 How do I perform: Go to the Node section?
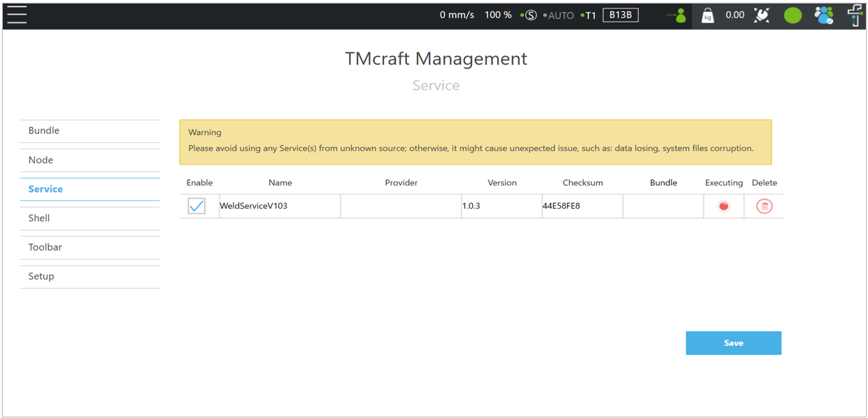click(41, 160)
